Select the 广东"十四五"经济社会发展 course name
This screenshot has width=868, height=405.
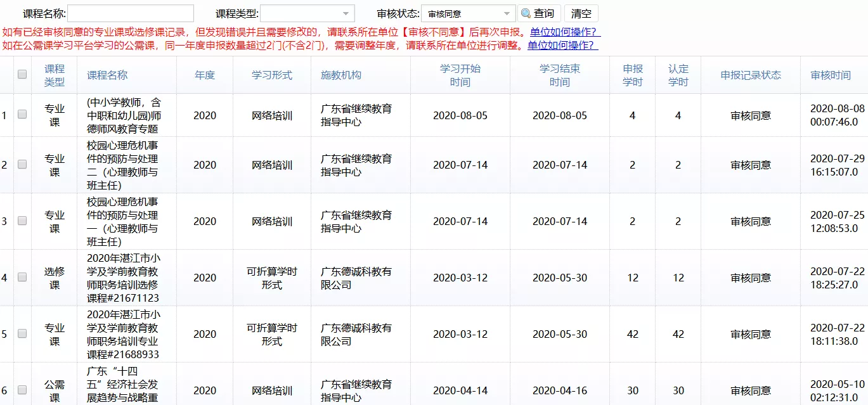coord(122,385)
